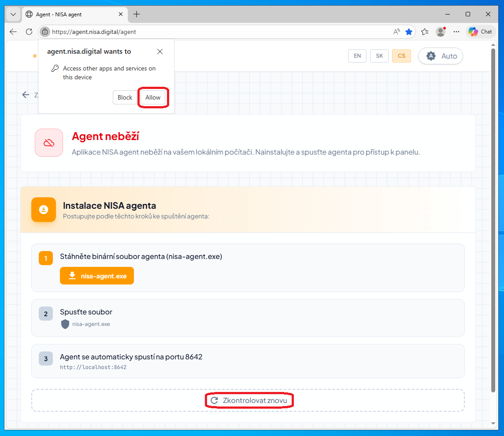Click the Zkontrolovat znovu button
Screen dimensions: 504x436
[x=249, y=400]
